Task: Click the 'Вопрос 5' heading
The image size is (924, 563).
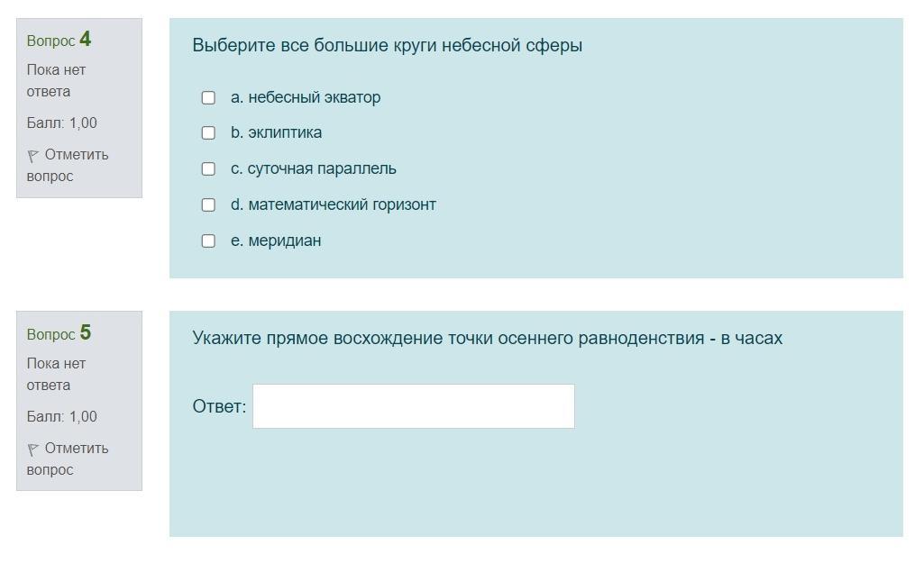Action: [59, 333]
